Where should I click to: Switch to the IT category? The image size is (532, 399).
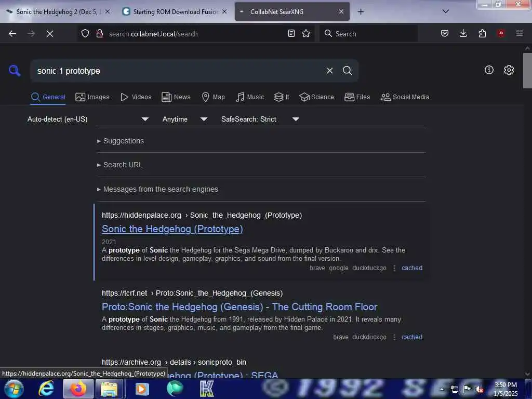[282, 97]
